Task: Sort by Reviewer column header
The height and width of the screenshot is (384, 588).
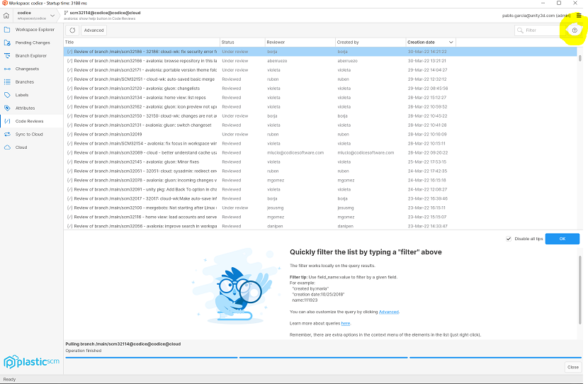Action: tap(300, 42)
